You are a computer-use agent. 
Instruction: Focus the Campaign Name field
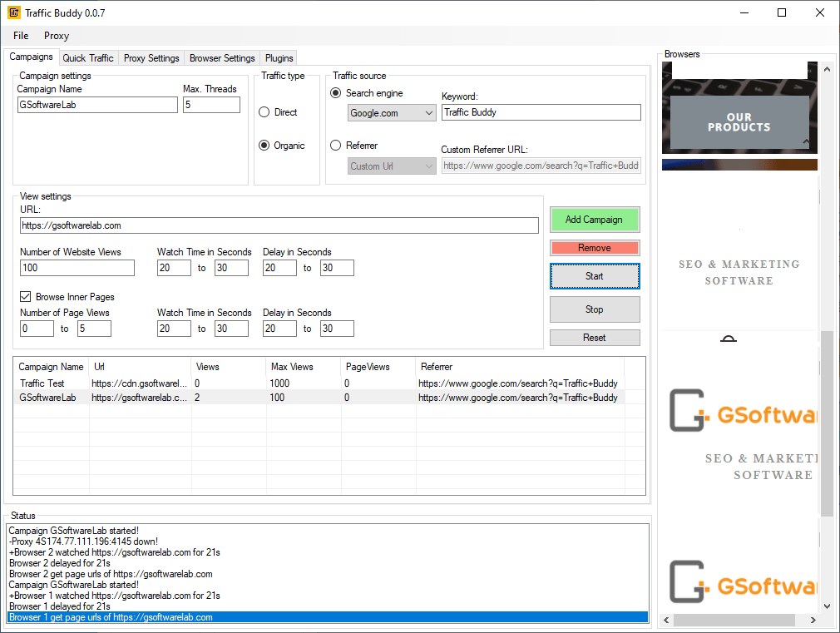click(97, 105)
